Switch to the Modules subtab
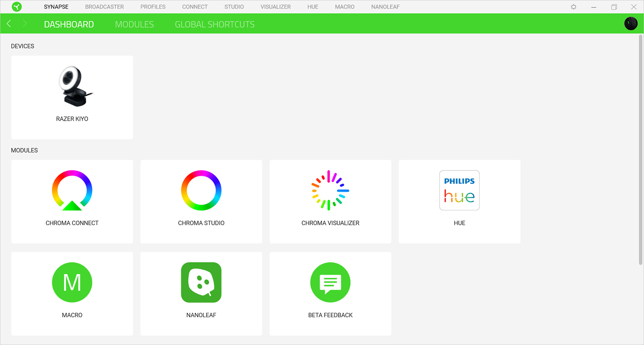This screenshot has width=644, height=345. click(134, 25)
